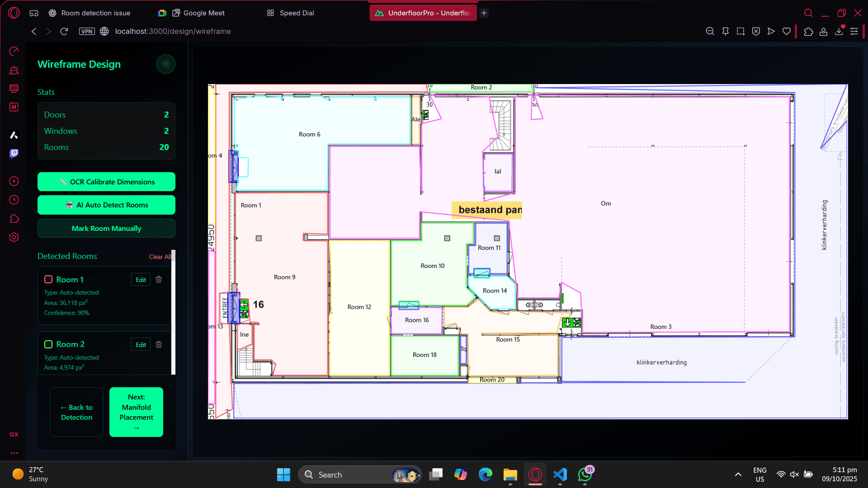This screenshot has width=868, height=488.
Task: Click the send flow arrow icon
Action: pos(771,31)
